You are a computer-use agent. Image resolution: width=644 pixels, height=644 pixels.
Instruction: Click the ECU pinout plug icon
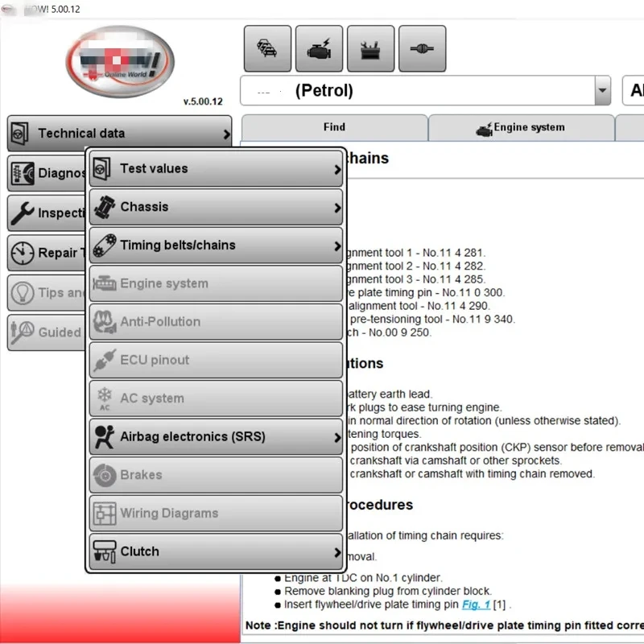click(105, 360)
